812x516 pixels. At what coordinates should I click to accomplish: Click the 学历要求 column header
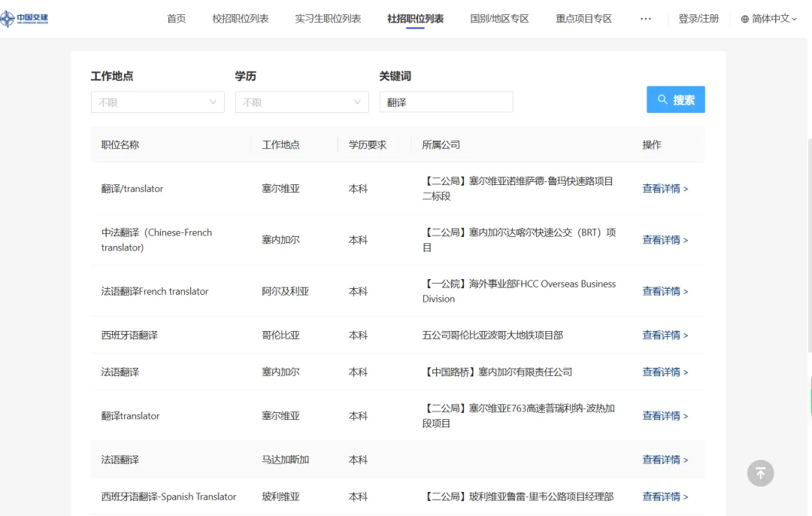click(x=368, y=144)
